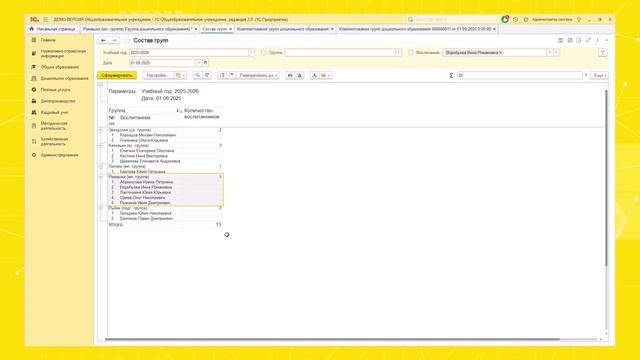The image size is (640, 360).
Task: Remove Воробьева Инна Романовна from filter
Action: tap(501, 53)
